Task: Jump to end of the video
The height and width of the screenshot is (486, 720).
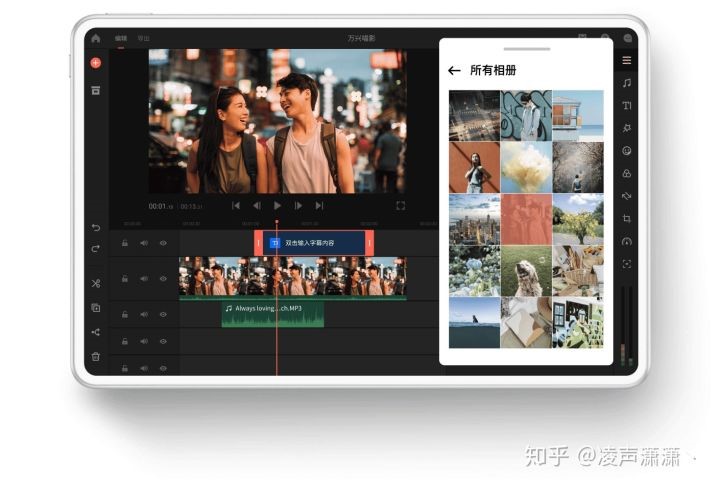Action: 319,206
